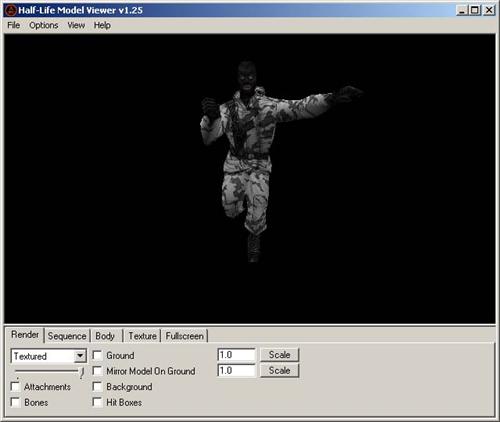Switch to the Sequence tab
The image size is (500, 422).
click(67, 336)
